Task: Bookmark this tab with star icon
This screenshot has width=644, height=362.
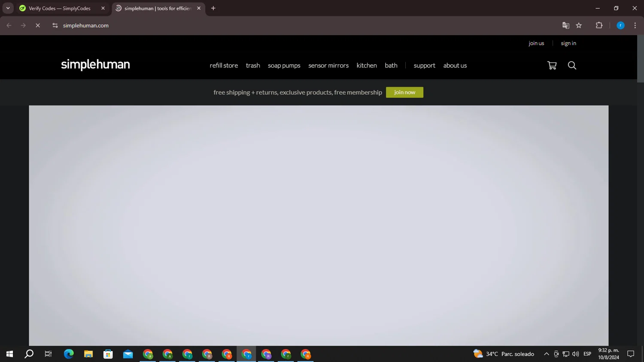Action: (x=579, y=25)
